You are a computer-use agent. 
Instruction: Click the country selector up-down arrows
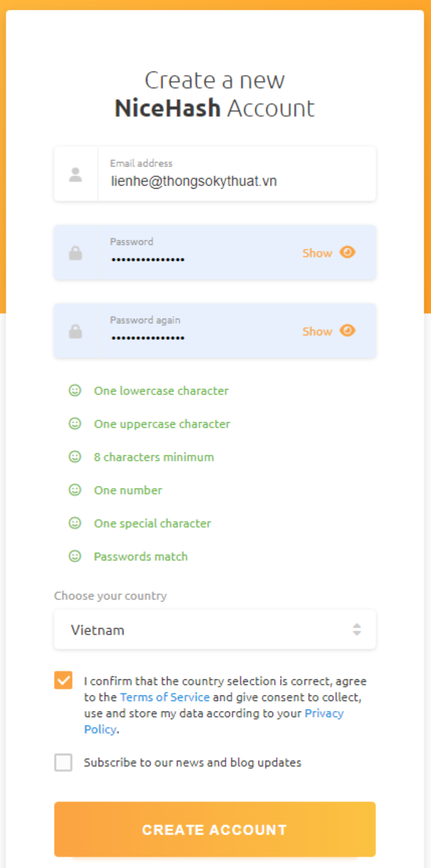tap(357, 630)
